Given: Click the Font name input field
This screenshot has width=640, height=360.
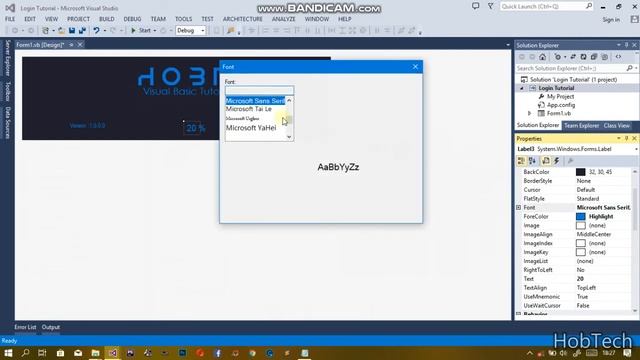Looking at the screenshot, I should (259, 90).
